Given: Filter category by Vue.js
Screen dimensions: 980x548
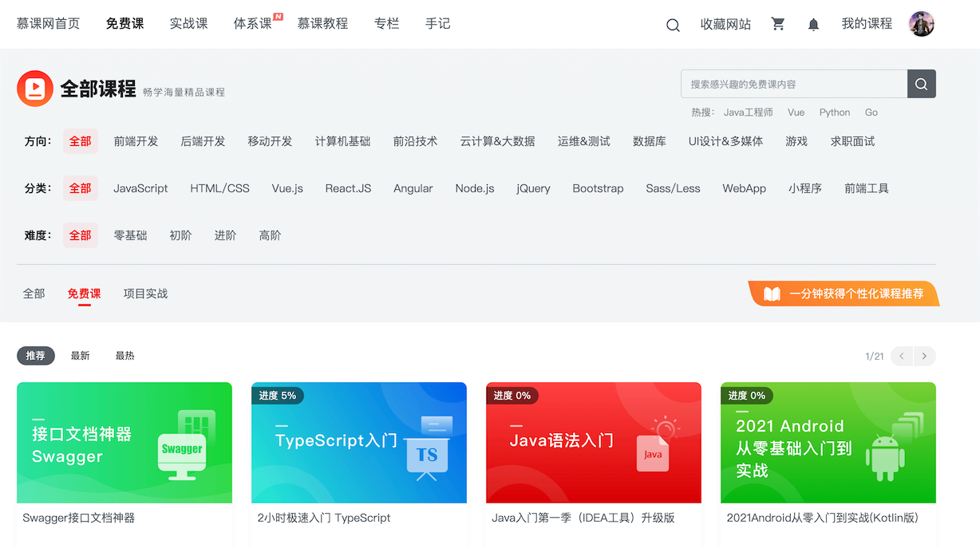Looking at the screenshot, I should (288, 188).
